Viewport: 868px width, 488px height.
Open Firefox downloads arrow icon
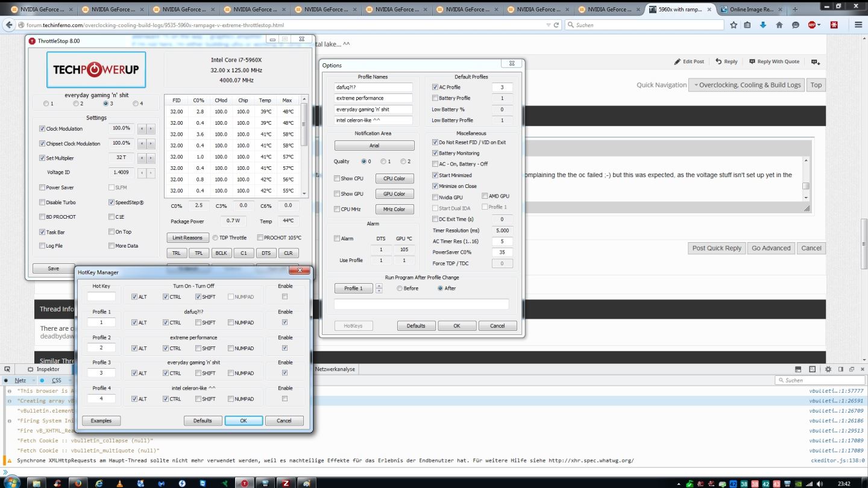[763, 25]
